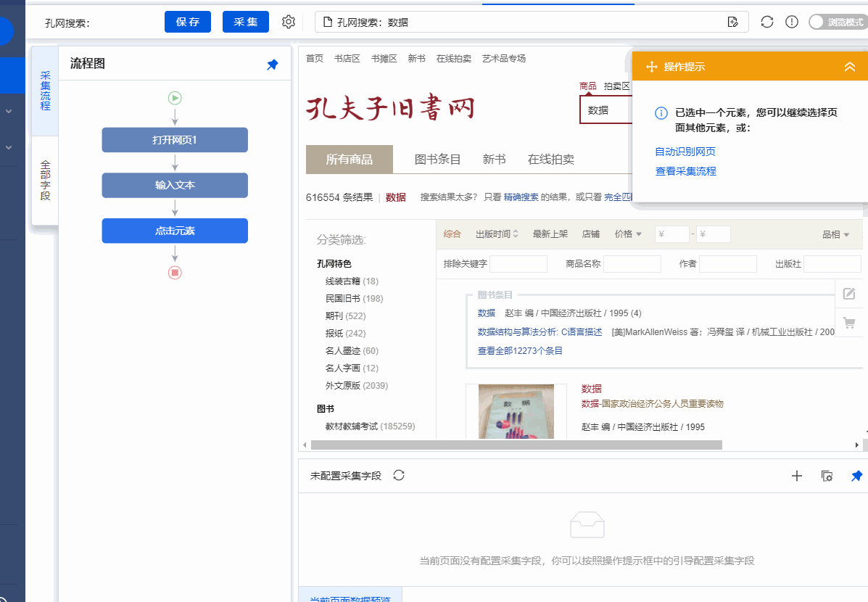Select the 点击元素 flow step
Viewport: 868px width, 602px height.
point(175,231)
